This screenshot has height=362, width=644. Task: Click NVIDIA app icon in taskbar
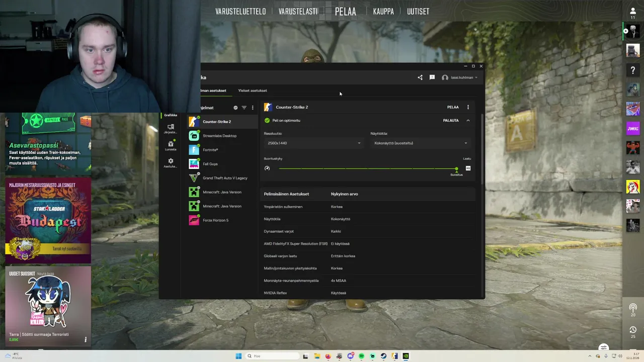click(406, 356)
